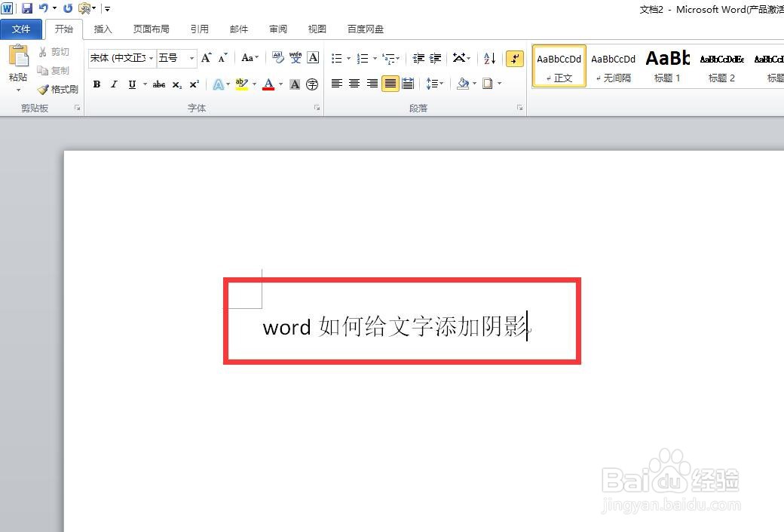The height and width of the screenshot is (532, 784).
Task: Click the Sort A-Z icon
Action: click(x=489, y=59)
